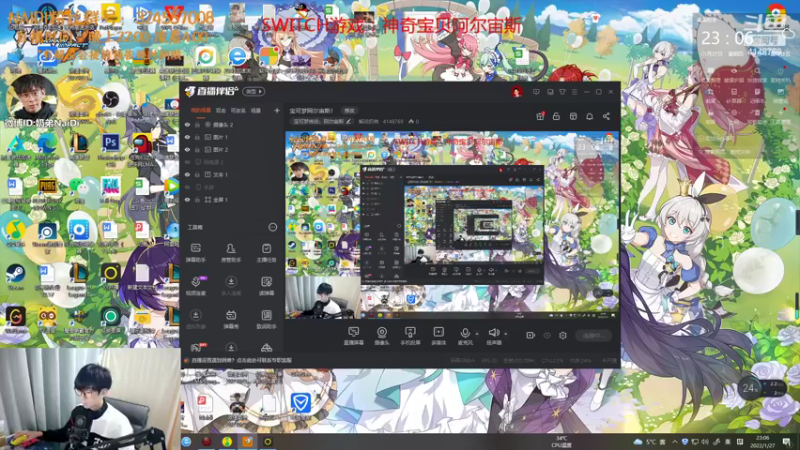Add a new scene with plus button
The width and height of the screenshot is (800, 450).
(x=277, y=110)
